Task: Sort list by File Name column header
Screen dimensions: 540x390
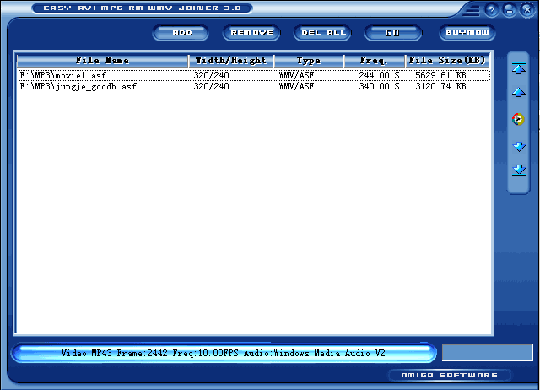Action: pyautogui.click(x=103, y=61)
